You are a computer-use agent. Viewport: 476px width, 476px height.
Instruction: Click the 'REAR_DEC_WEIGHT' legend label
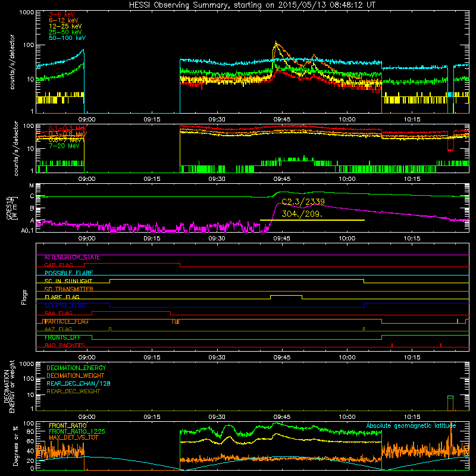[73, 392]
